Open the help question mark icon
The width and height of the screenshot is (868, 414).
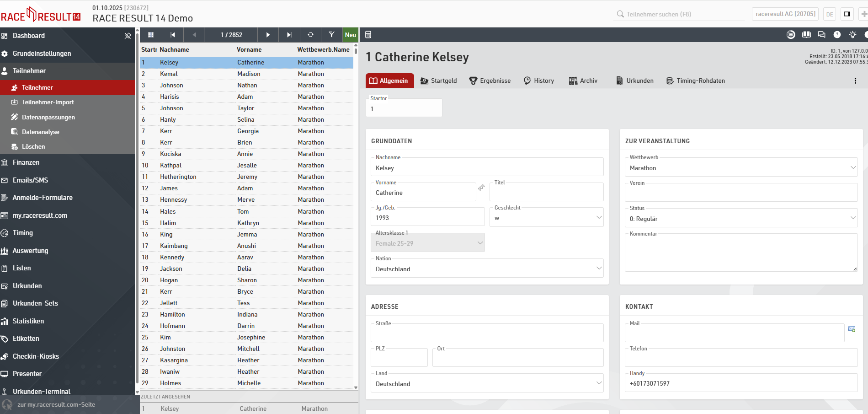pyautogui.click(x=837, y=35)
